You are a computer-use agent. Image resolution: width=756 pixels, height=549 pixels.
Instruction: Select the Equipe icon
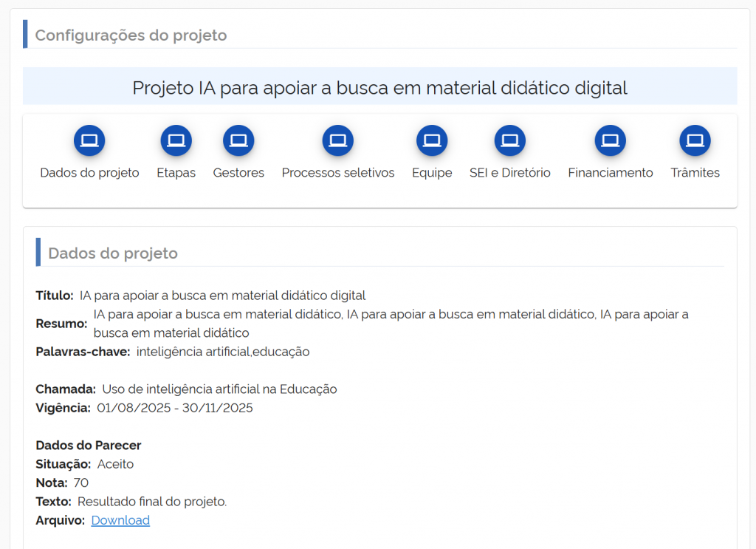coord(431,140)
